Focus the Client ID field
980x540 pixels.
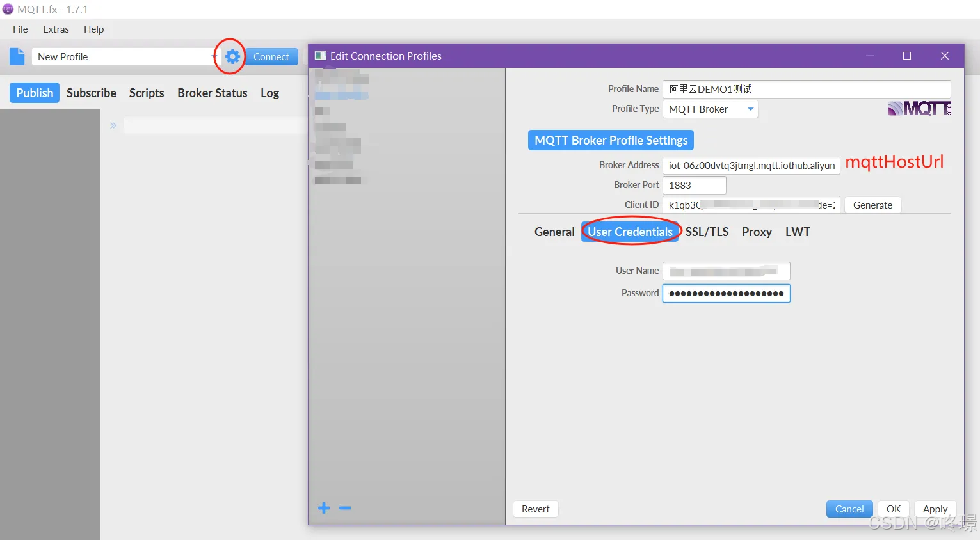pos(751,205)
